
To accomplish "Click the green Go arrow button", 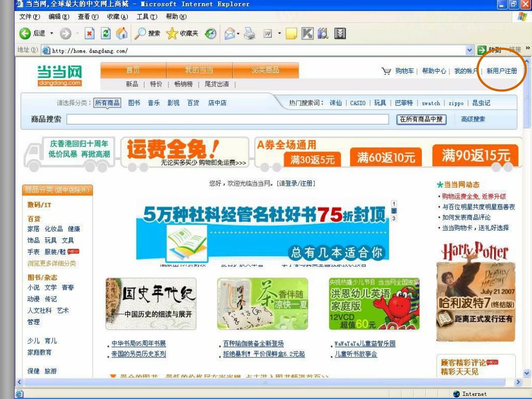I will (482, 50).
